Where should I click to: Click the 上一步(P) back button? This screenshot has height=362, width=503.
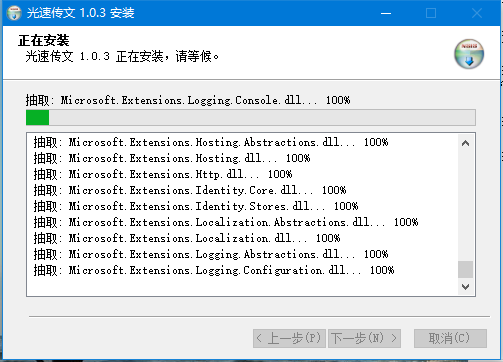(289, 338)
